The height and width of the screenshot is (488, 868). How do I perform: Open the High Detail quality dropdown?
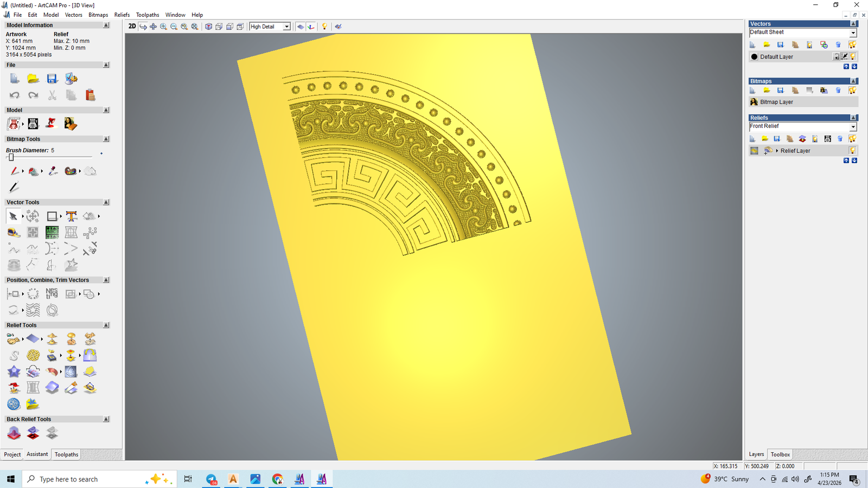tap(286, 27)
